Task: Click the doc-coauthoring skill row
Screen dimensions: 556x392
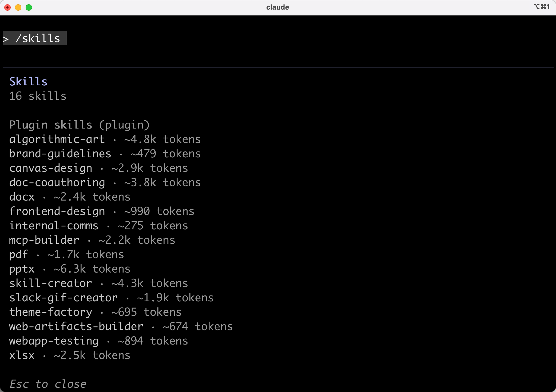Action: point(57,183)
